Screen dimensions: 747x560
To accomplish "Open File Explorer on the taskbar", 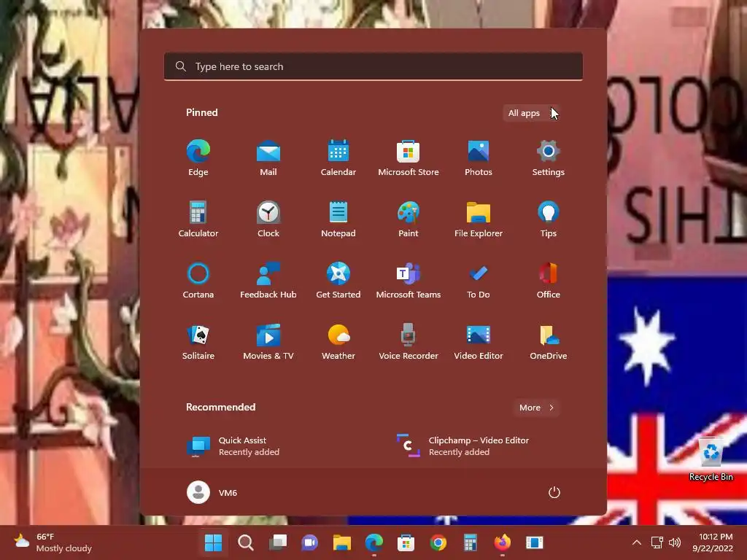I will click(341, 542).
